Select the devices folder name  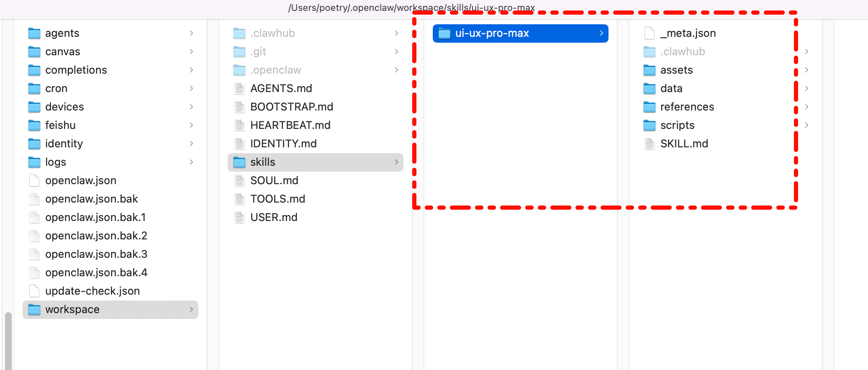click(x=64, y=107)
